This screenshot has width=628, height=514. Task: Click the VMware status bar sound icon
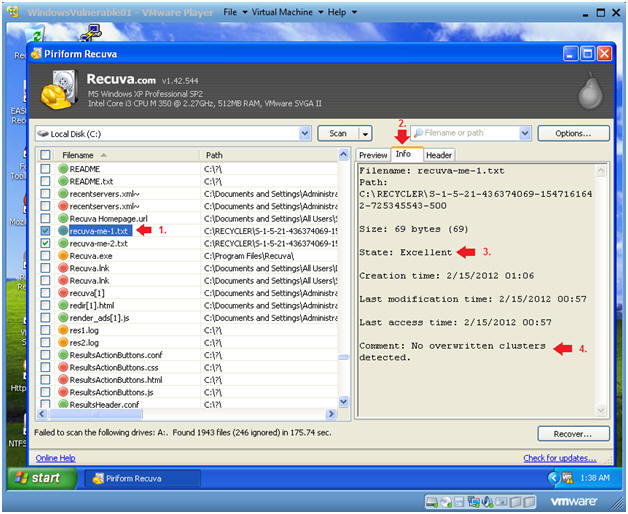coord(487,502)
